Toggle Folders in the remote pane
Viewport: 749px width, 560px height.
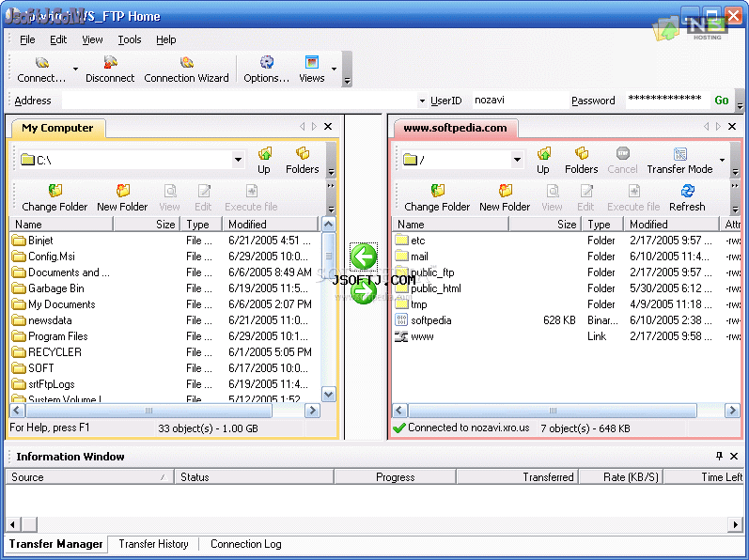point(582,161)
